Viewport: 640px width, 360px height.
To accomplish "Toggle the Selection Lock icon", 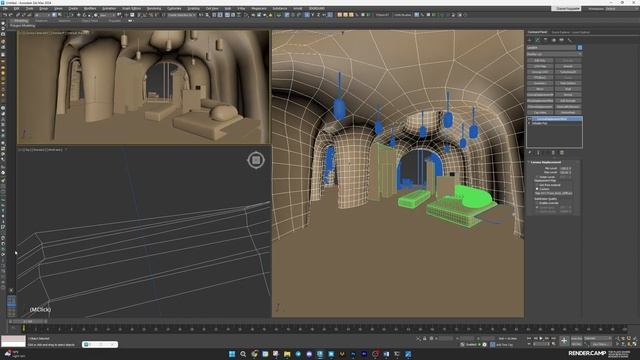I will (x=424, y=338).
